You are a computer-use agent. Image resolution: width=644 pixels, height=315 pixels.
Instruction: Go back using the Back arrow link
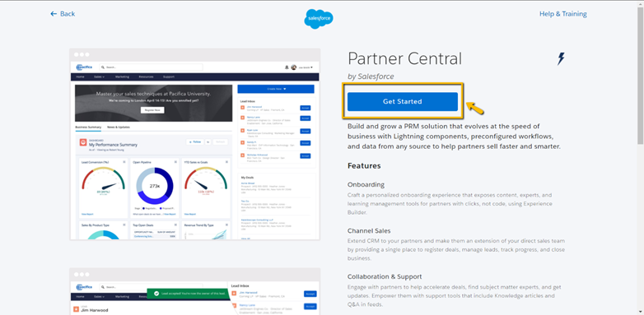(x=63, y=14)
